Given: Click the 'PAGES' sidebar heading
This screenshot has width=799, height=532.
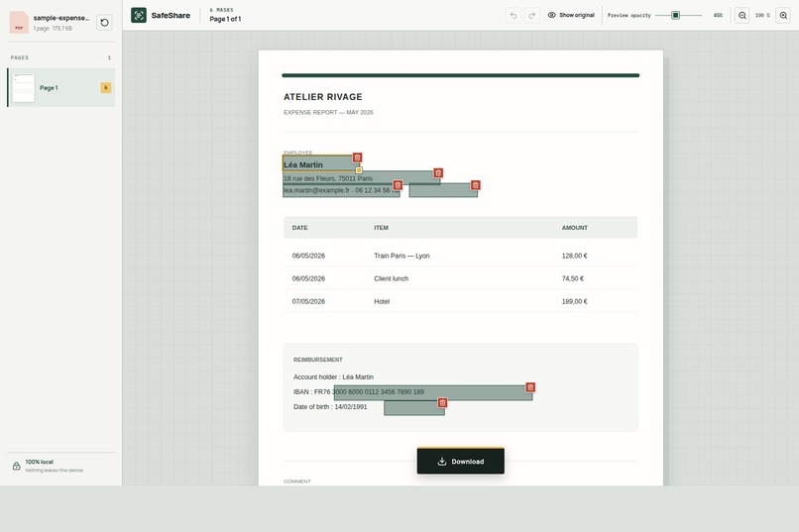Looking at the screenshot, I should click(20, 57).
